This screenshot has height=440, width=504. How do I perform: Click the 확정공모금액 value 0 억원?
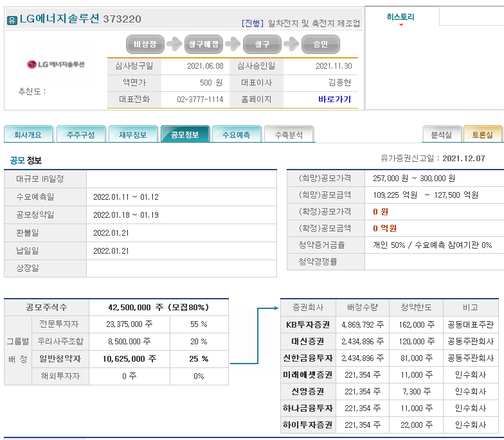pos(384,229)
